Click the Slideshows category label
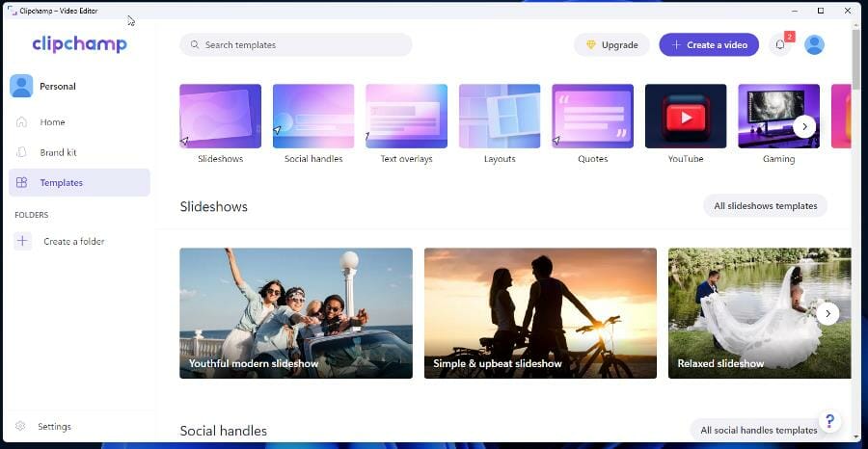Image resolution: width=868 pixels, height=449 pixels. pos(220,159)
